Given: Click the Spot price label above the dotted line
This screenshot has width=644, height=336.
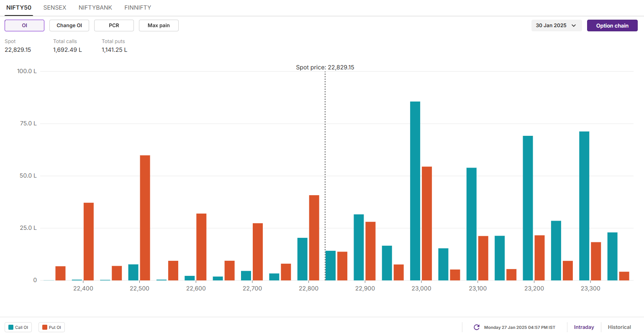Looking at the screenshot, I should pos(325,67).
